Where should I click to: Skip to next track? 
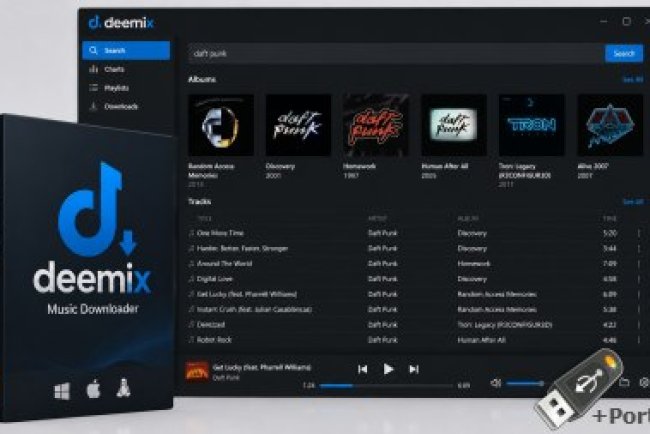[414, 369]
